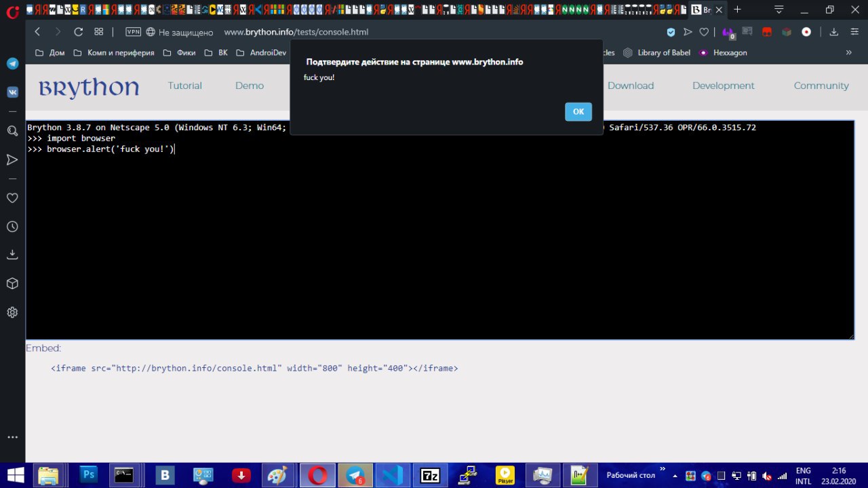Open the Library of Babel bookmark
The image size is (868, 488).
[x=656, y=52]
